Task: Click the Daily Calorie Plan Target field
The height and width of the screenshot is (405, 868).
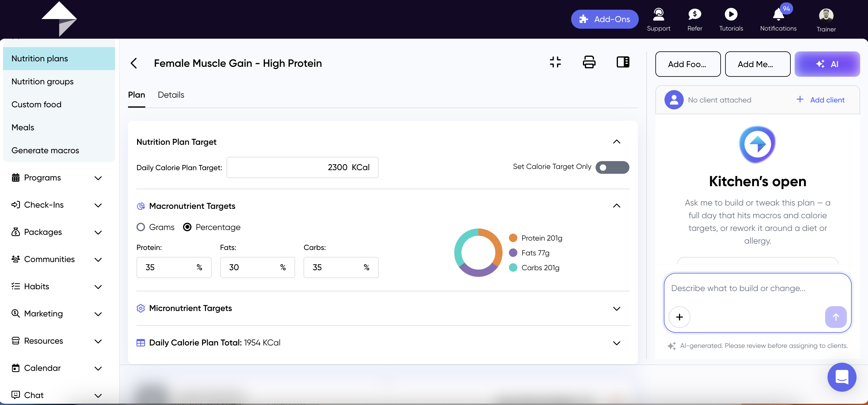Action: 302,167
